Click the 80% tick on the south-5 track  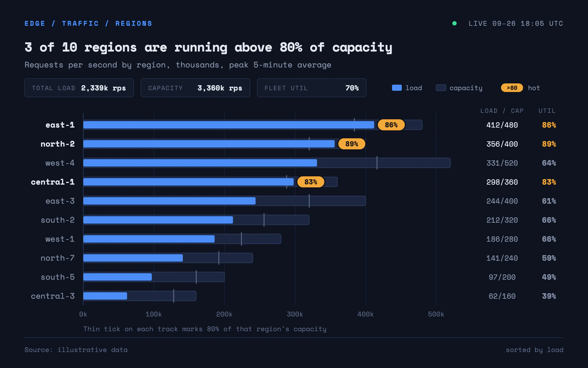tap(196, 277)
